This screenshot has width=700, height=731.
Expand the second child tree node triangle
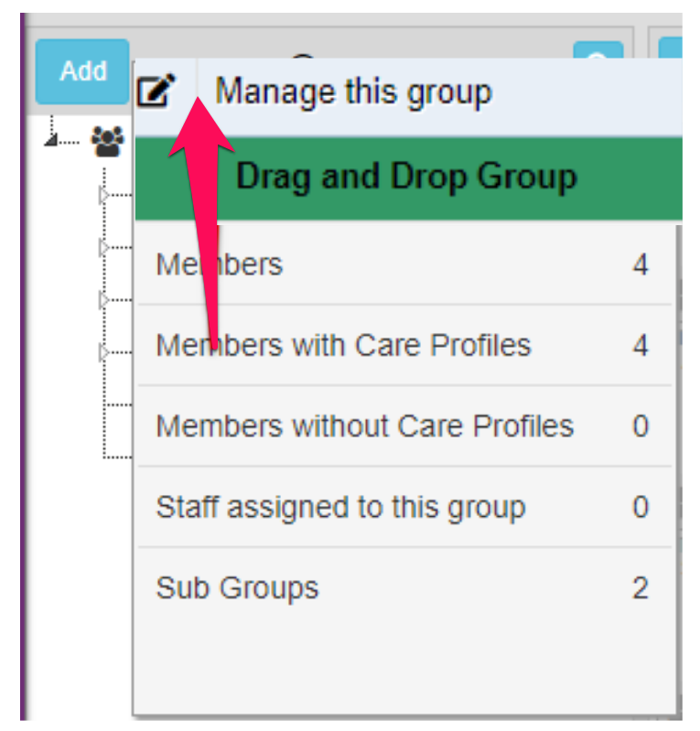click(103, 247)
